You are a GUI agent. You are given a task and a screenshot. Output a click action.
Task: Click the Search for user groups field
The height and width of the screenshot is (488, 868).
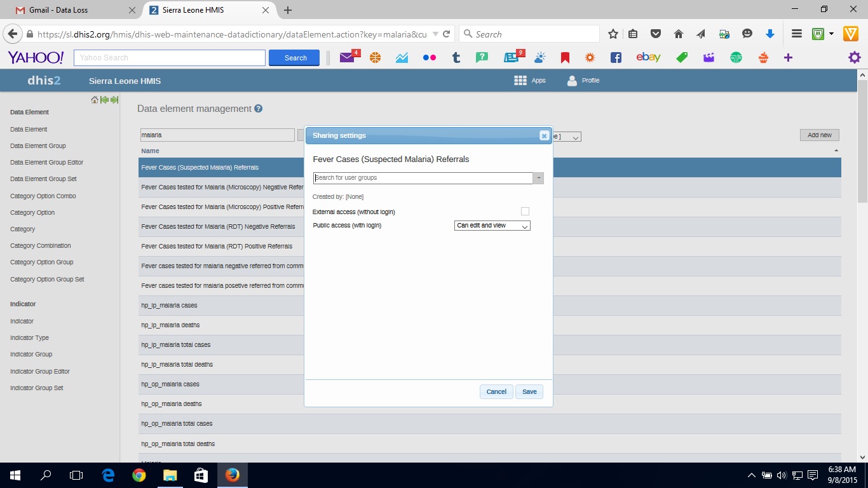(x=423, y=179)
